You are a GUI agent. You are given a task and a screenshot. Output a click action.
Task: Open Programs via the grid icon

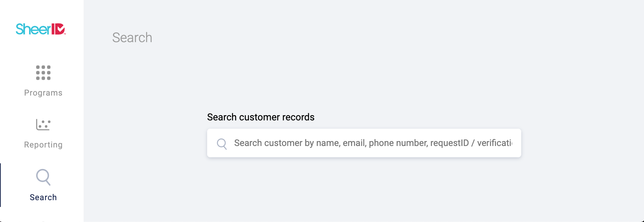(x=43, y=73)
